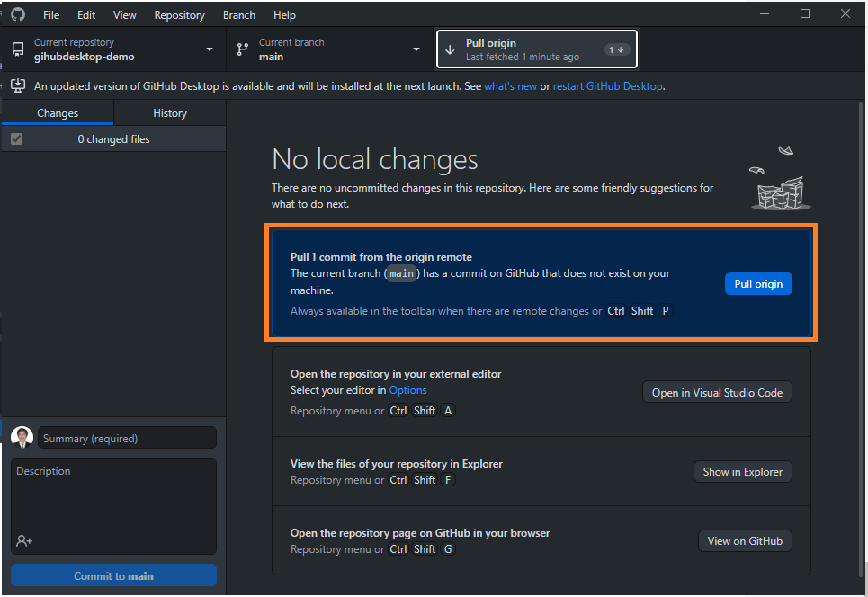The image size is (868, 597).
Task: Click the 1 commit behind badge
Action: [617, 49]
